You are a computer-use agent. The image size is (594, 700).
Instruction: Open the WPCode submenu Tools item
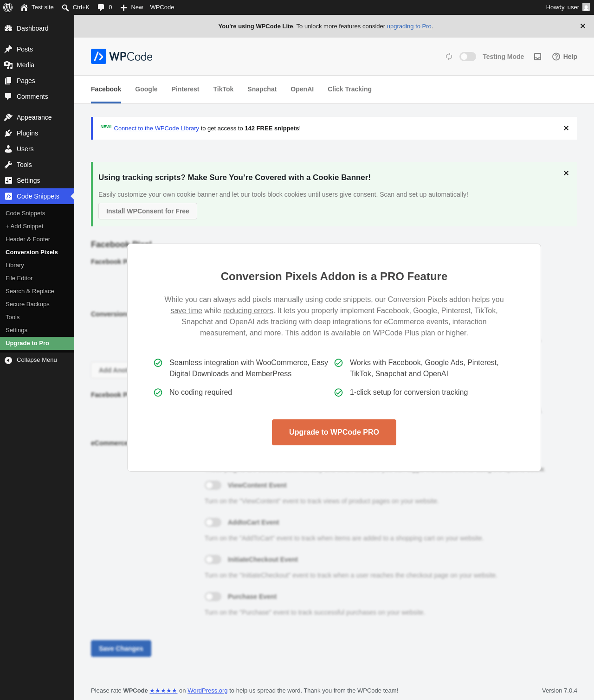[x=37, y=317]
